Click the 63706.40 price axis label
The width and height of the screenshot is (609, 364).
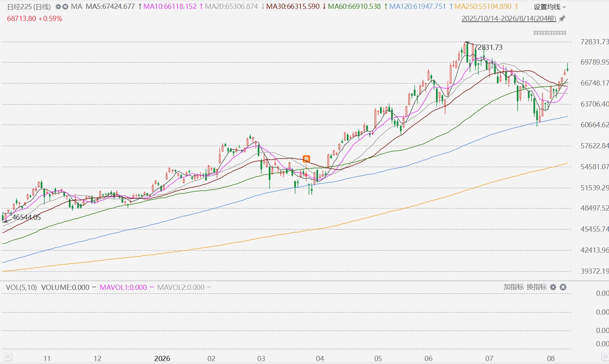tap(595, 104)
